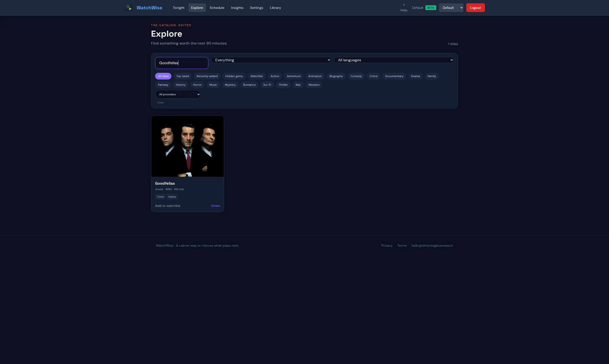The image size is (609, 364).
Task: Choose the Drama genre filter chip
Action: tap(415, 76)
